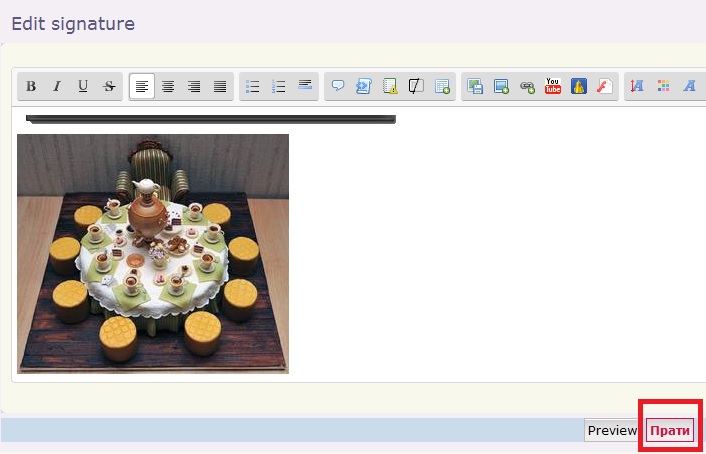Insert a numbered list
The height and width of the screenshot is (454, 706).
click(x=279, y=86)
